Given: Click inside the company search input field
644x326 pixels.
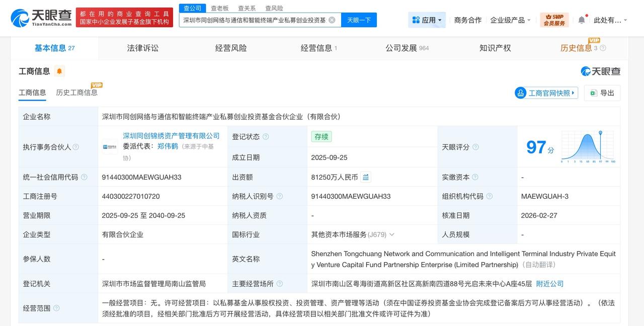Looking at the screenshot, I should point(252,19).
